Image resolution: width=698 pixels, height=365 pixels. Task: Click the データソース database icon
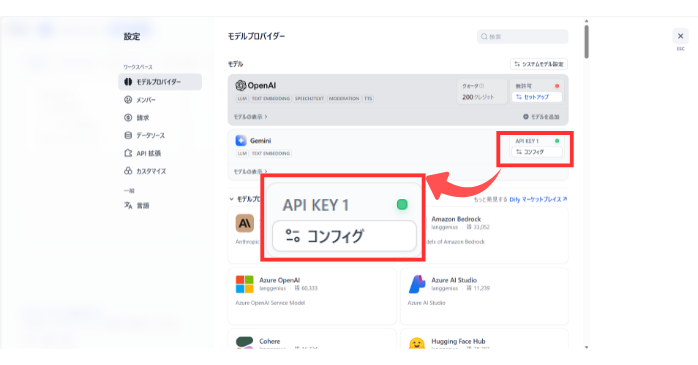128,135
